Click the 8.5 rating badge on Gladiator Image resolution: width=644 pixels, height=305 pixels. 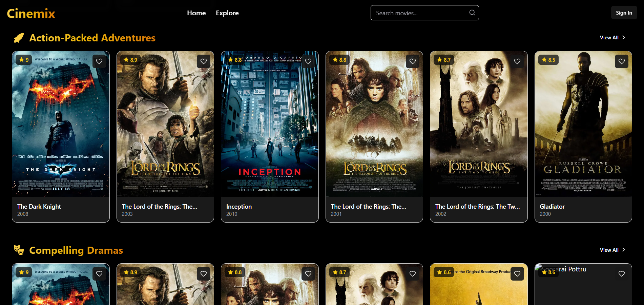pyautogui.click(x=548, y=60)
